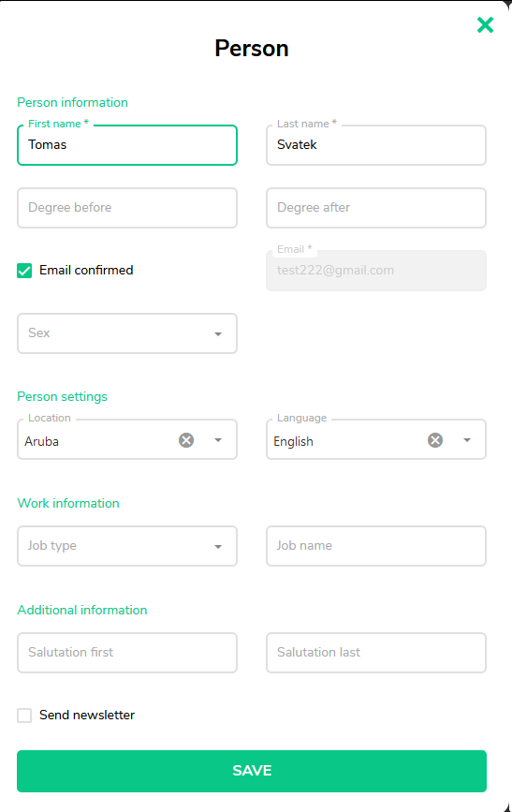This screenshot has height=812, width=512.
Task: Click the disabled Email field
Action: coord(376,271)
